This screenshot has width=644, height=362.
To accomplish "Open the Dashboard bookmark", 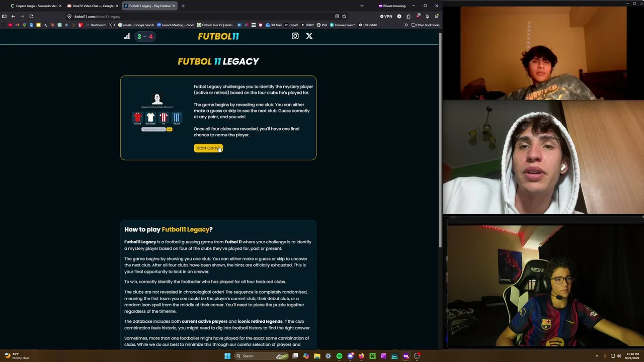I will coord(95,25).
